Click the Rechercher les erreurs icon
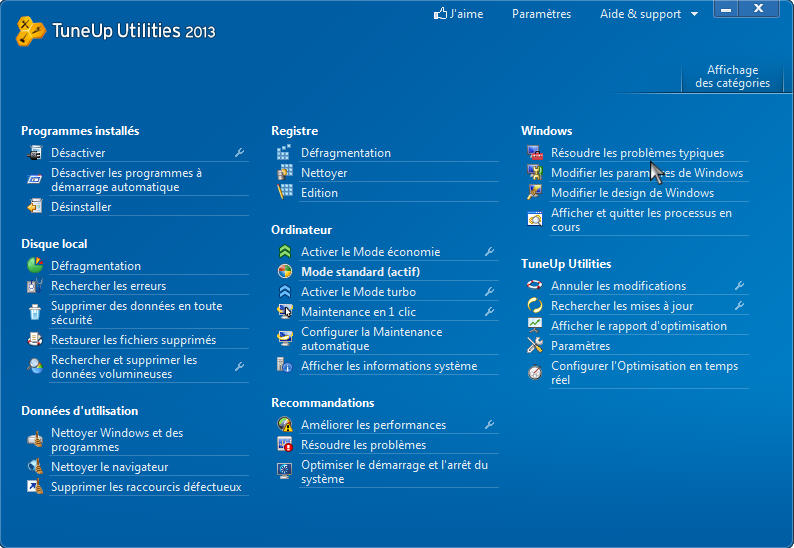794x548 pixels. click(34, 285)
